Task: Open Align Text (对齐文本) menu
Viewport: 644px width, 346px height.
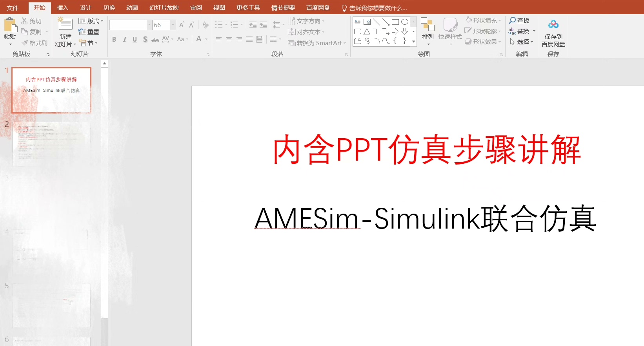Action: pos(306,32)
